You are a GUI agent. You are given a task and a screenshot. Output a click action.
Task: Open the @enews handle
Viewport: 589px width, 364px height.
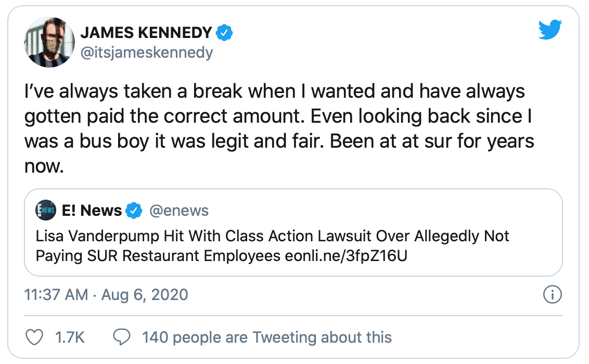[x=179, y=211]
